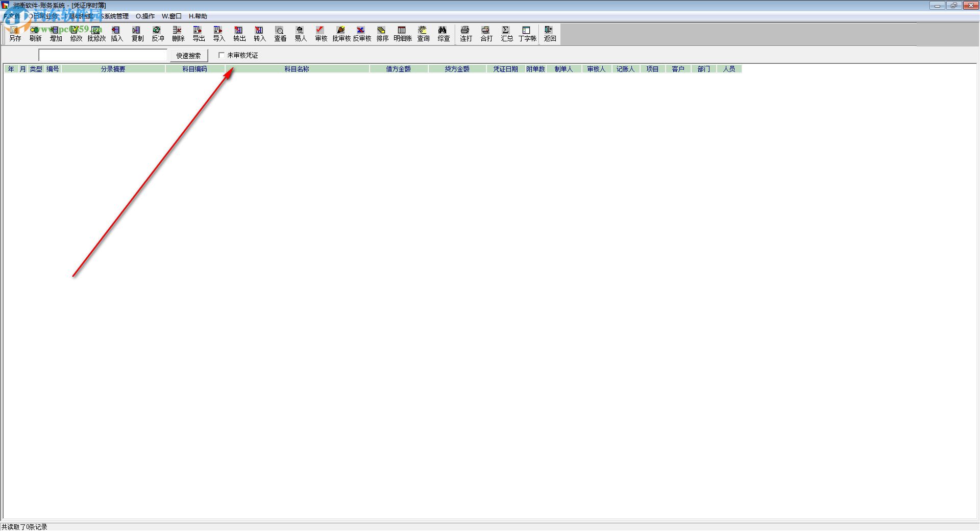Open the O.操作 menu
980x531 pixels.
pos(145,16)
